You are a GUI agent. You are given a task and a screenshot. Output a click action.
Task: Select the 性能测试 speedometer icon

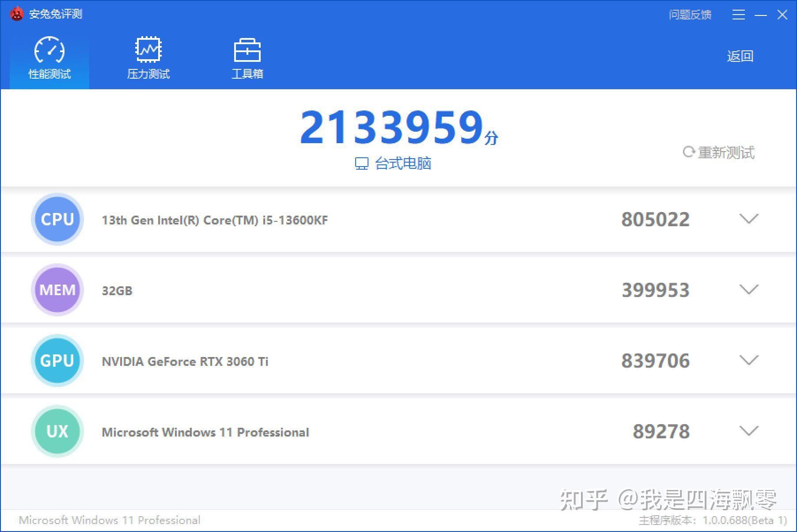pos(49,50)
